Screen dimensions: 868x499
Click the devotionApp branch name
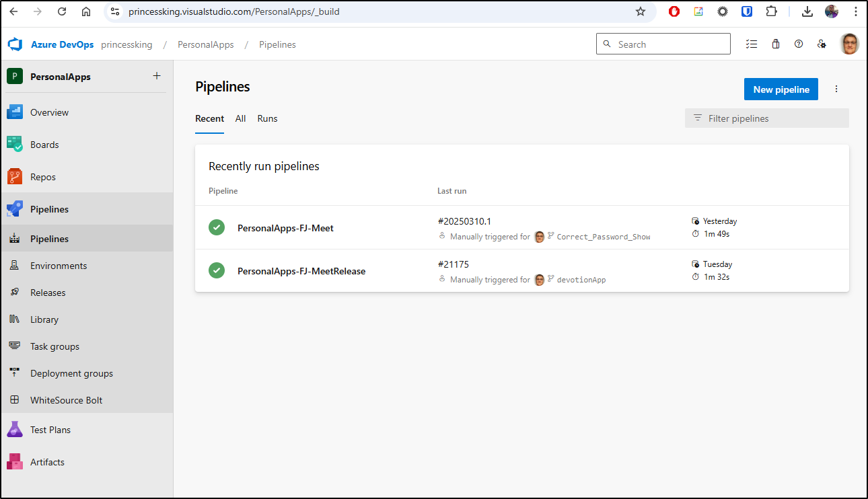point(581,280)
